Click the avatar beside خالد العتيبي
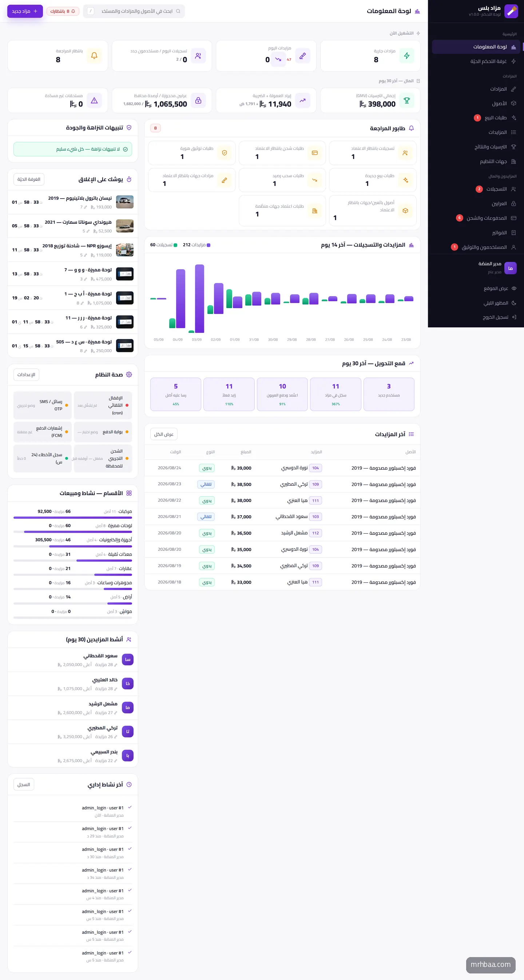524x980 pixels. [127, 684]
